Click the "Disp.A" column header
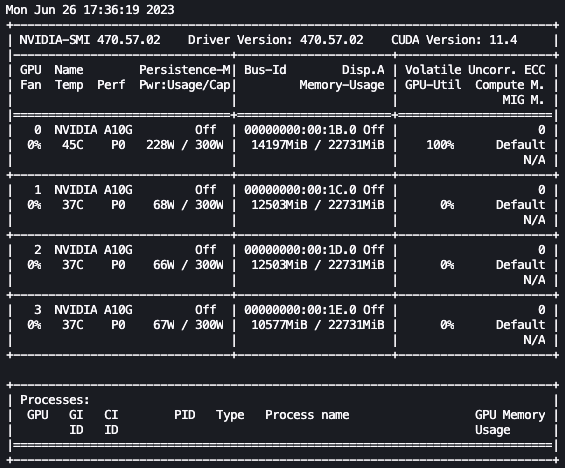 (363, 70)
